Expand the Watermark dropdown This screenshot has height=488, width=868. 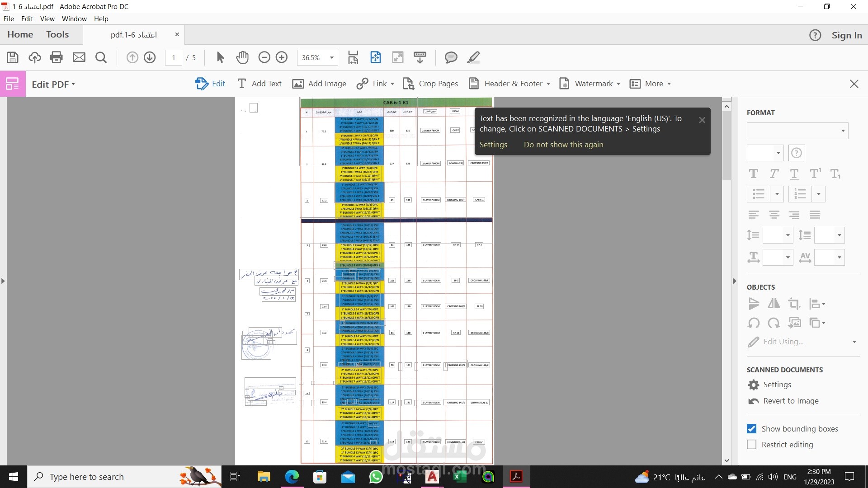618,84
